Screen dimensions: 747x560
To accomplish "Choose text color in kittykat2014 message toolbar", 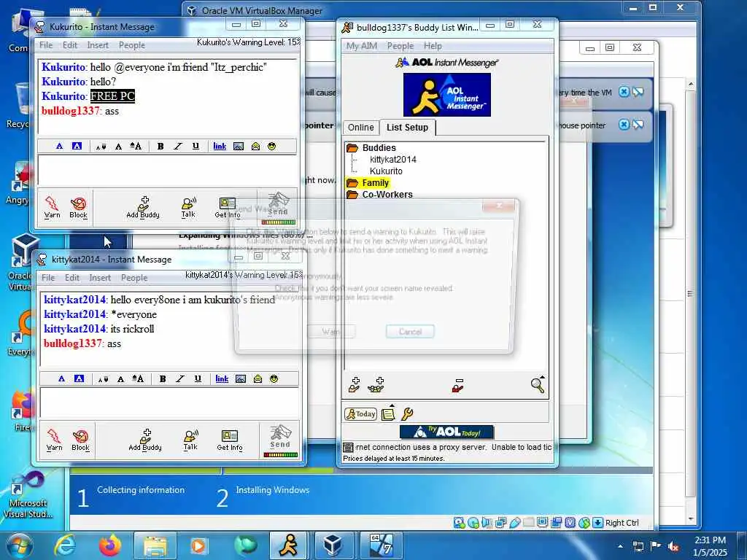I will [x=61, y=378].
